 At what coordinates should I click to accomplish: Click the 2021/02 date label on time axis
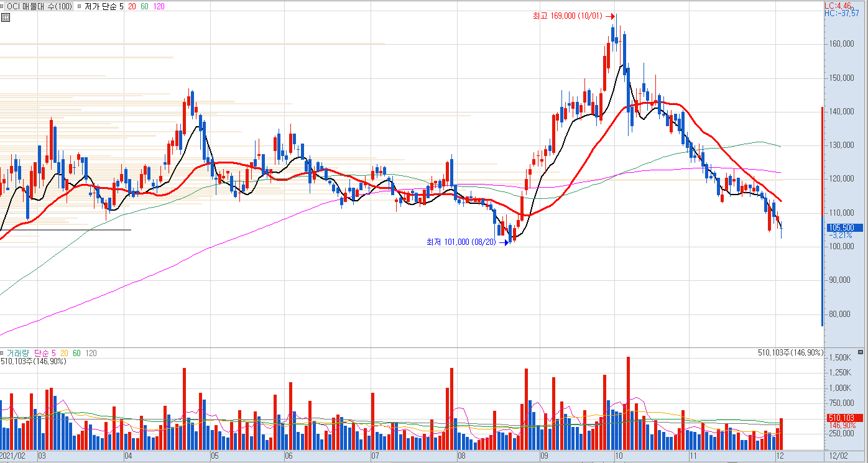[13, 456]
